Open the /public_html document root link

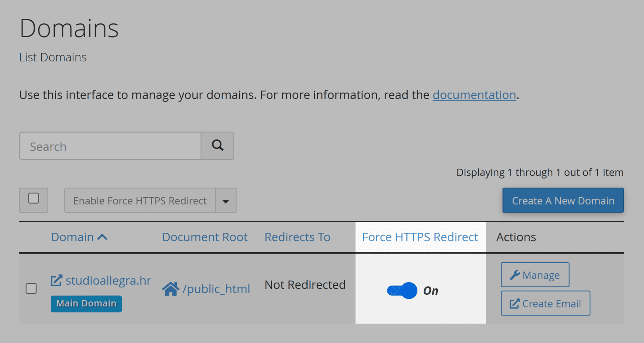(216, 289)
